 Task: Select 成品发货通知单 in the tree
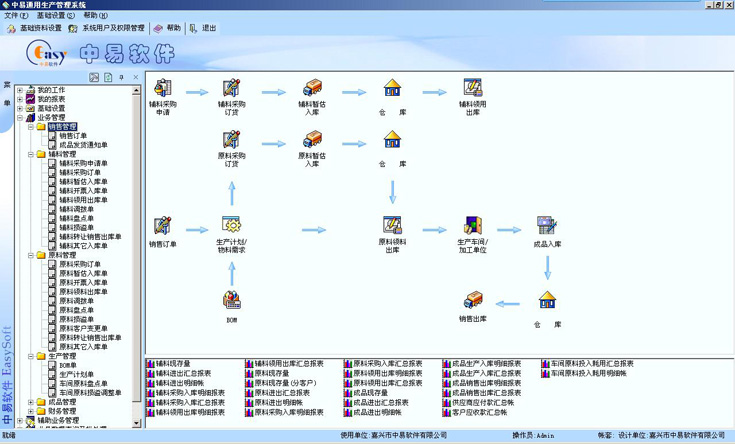[83, 145]
